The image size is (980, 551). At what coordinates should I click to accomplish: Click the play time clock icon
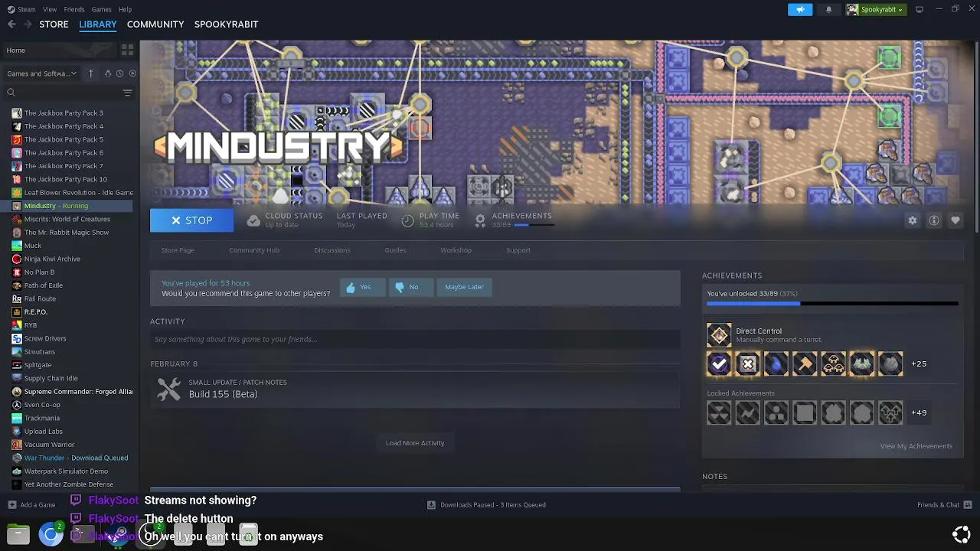407,220
